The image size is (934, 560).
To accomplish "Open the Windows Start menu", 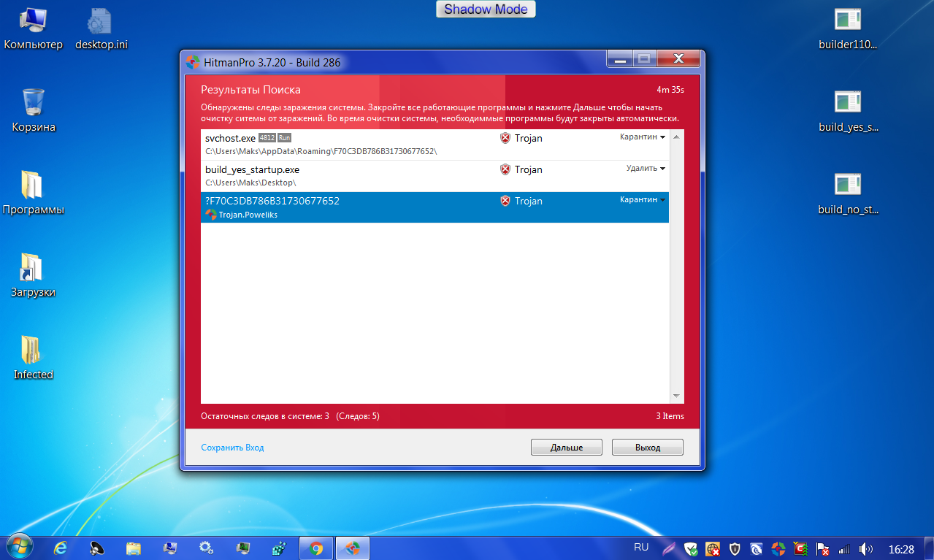I will pyautogui.click(x=18, y=548).
